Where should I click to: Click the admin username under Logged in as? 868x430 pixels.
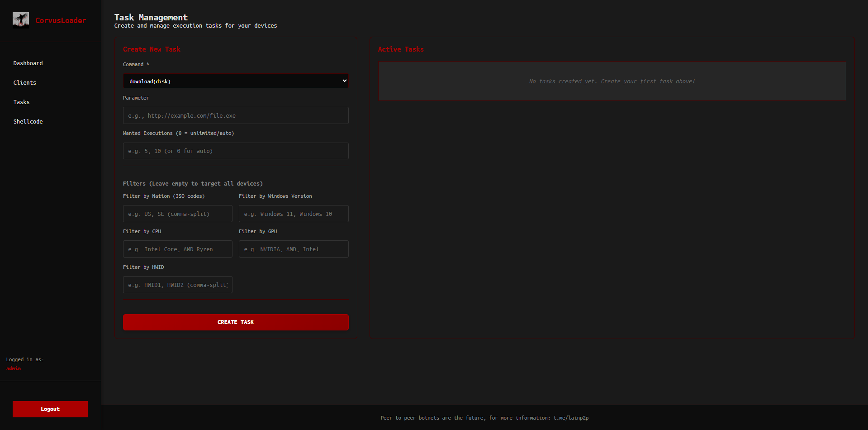(14, 368)
